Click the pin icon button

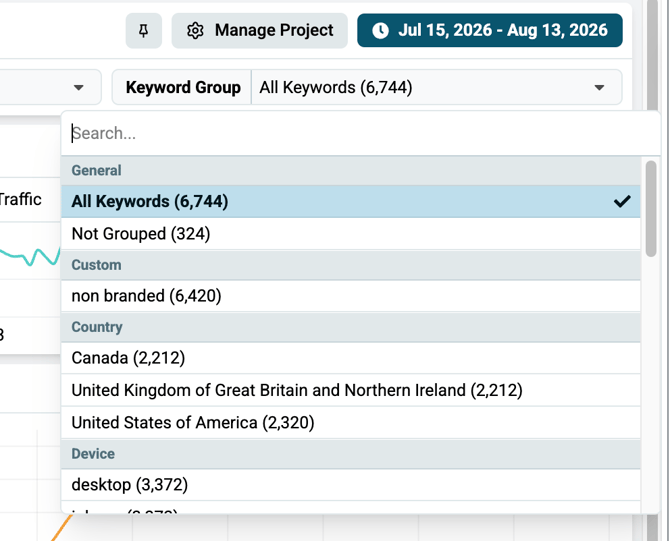[x=144, y=30]
